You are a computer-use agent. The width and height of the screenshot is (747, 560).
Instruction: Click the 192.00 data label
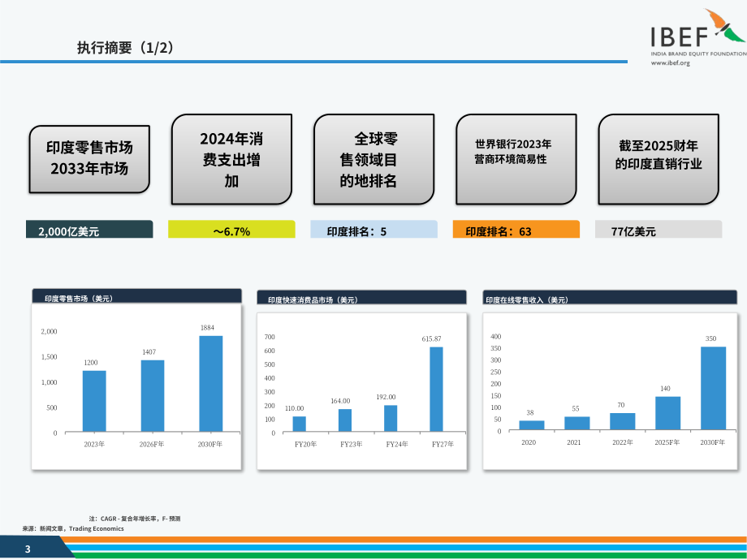click(386, 397)
